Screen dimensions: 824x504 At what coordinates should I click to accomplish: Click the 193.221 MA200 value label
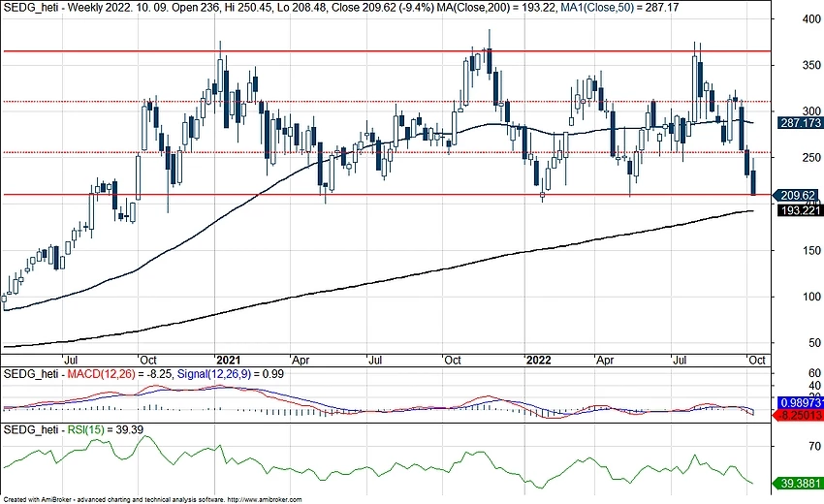[x=800, y=210]
